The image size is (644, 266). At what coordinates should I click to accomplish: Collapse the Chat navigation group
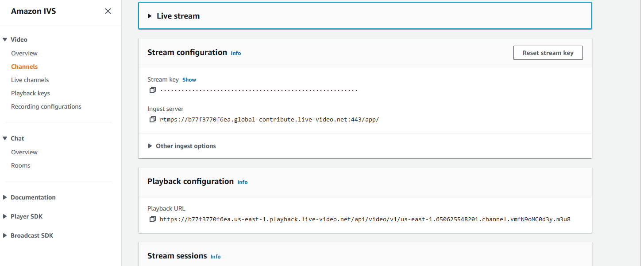click(x=5, y=138)
